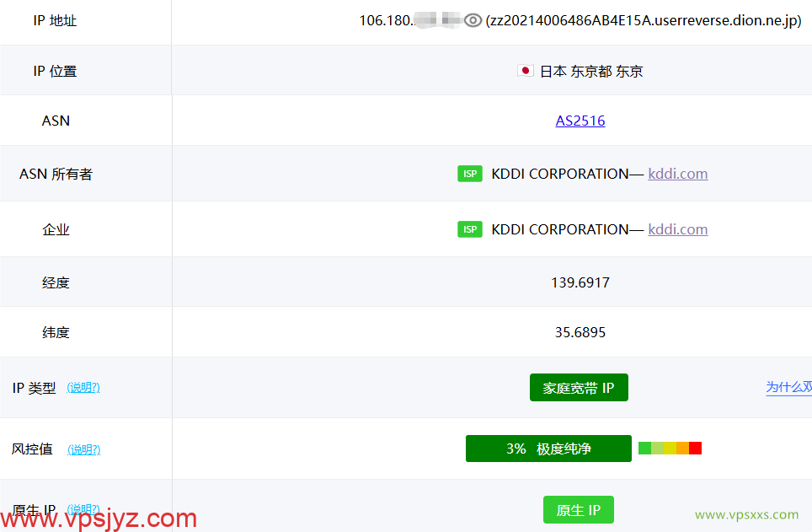812x532 pixels.
Task: Click the green ISP badge in ASN 所有者 row
Action: 470,174
